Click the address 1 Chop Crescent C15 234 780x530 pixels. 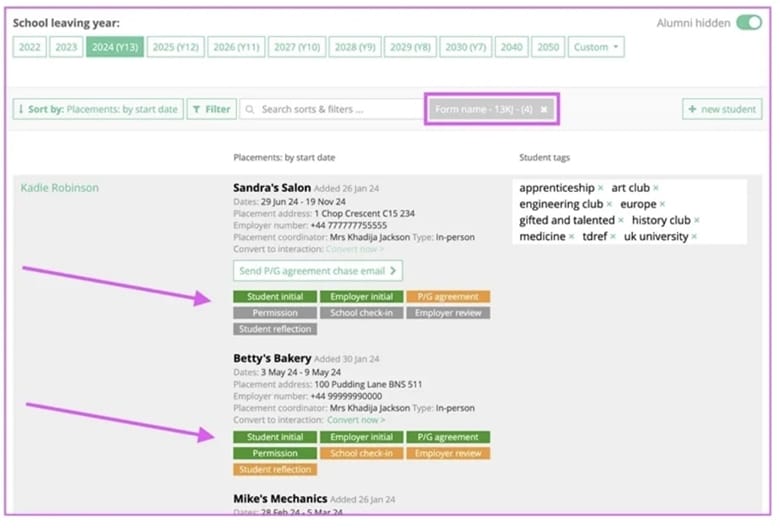point(364,213)
